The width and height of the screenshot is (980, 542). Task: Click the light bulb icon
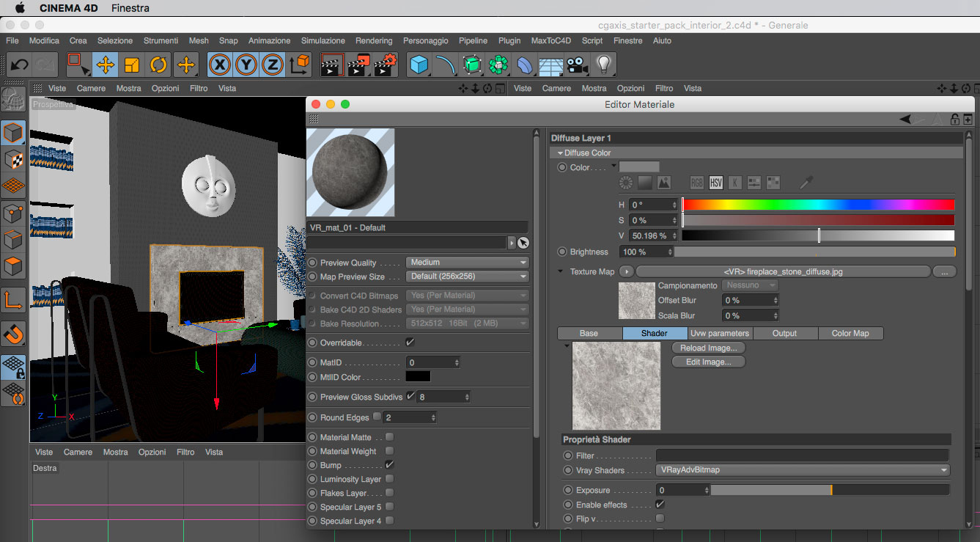coord(603,65)
